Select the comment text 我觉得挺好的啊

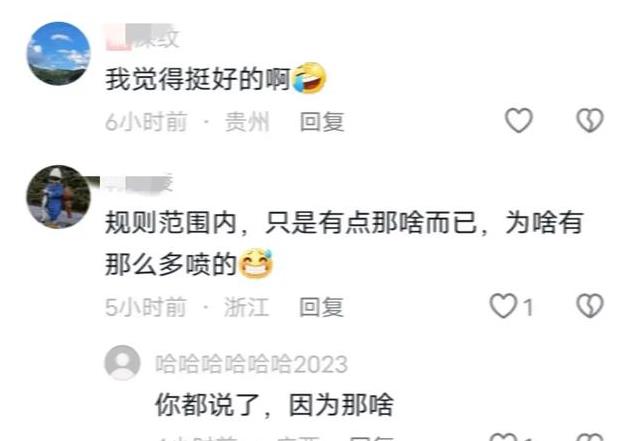click(198, 78)
